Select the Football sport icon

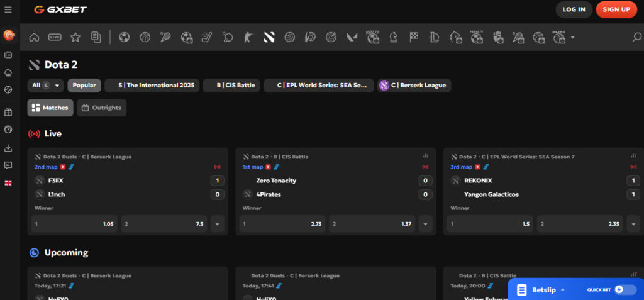(124, 37)
